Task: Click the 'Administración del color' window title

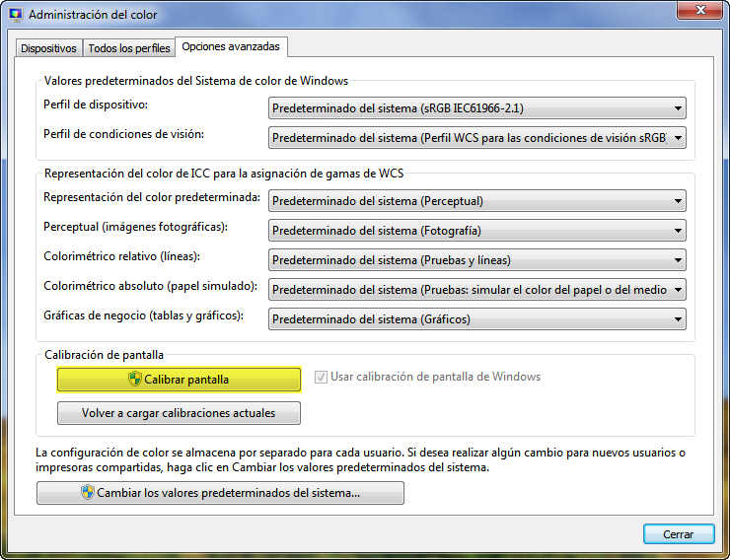Action: tap(93, 15)
